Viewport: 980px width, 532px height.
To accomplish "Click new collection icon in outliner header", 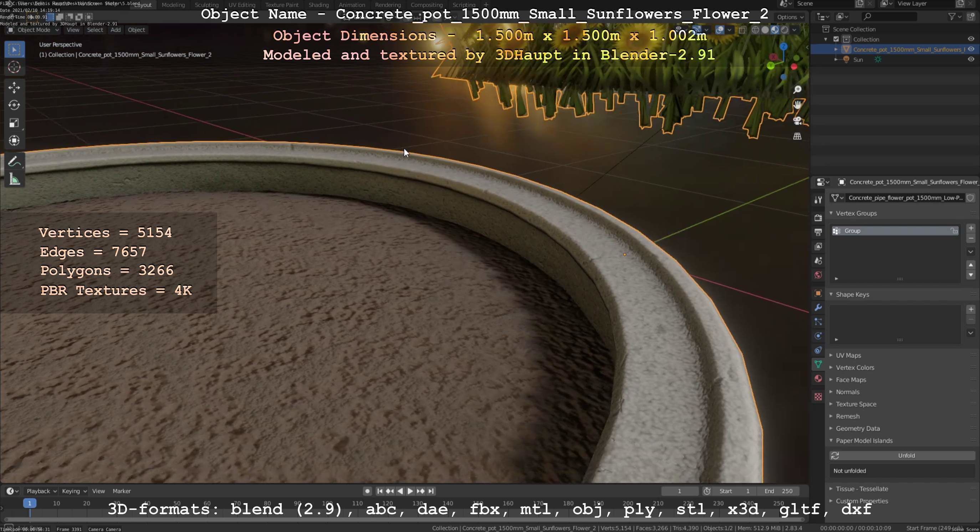I will 971,16.
